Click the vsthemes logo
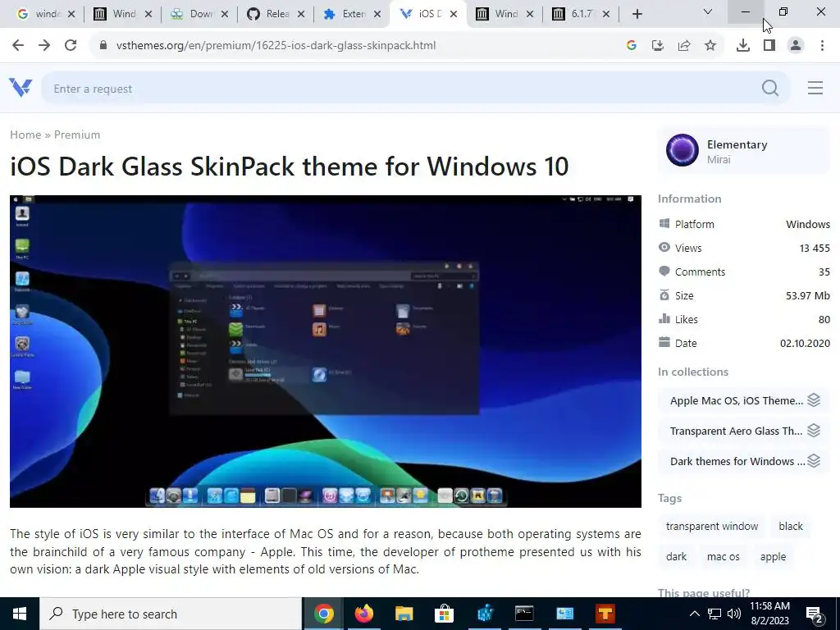Viewport: 840px width, 630px height. click(21, 87)
